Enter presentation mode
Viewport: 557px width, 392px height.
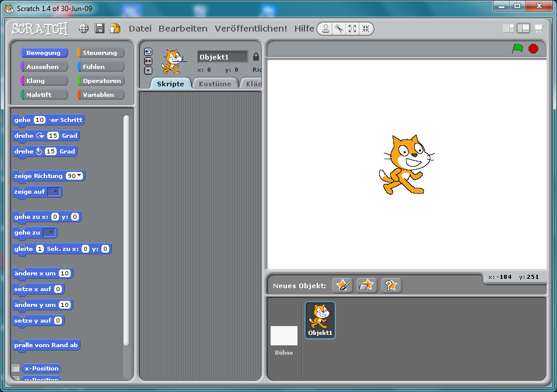point(538,29)
